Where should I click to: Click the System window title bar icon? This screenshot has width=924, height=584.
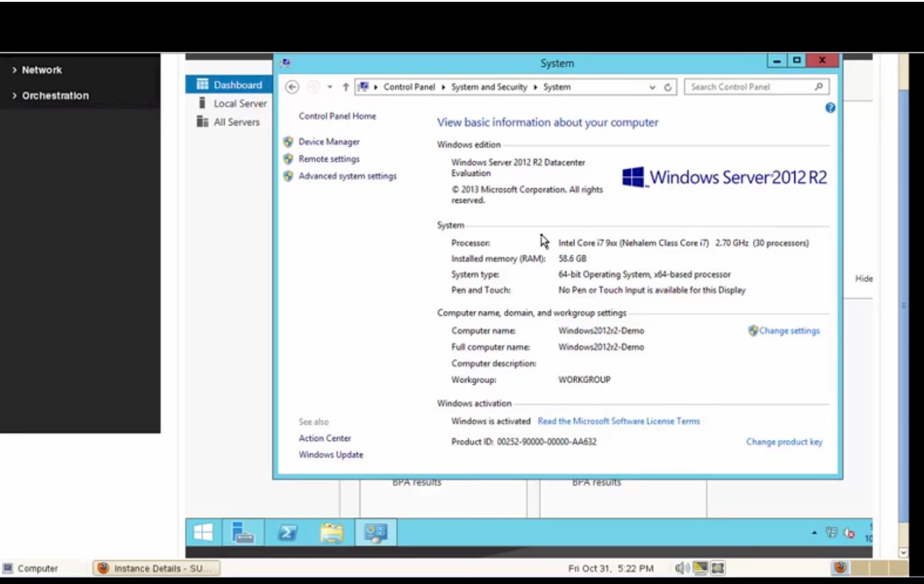(x=286, y=63)
